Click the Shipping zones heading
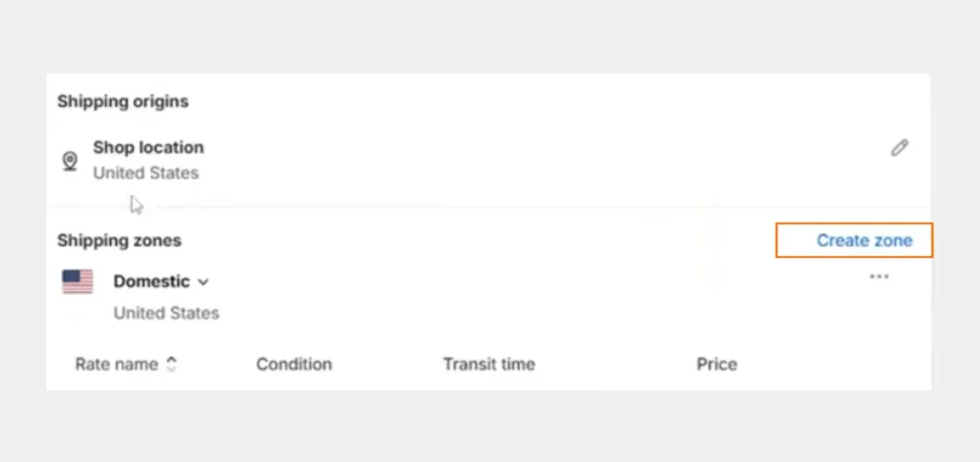Viewport: 980px width, 462px height. tap(120, 240)
